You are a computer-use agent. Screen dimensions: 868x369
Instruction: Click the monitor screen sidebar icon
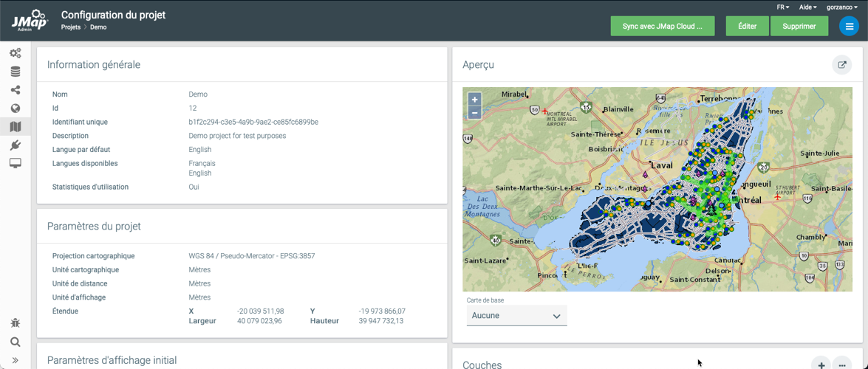tap(15, 163)
